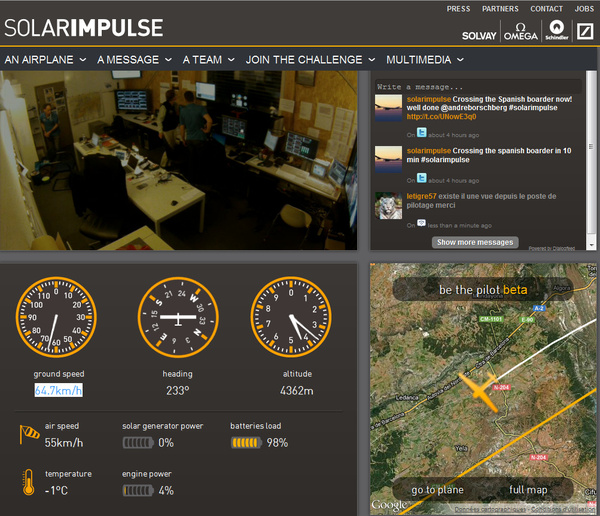This screenshot has width=600, height=516.
Task: Open the Omega sponsor logo
Action: (x=521, y=32)
